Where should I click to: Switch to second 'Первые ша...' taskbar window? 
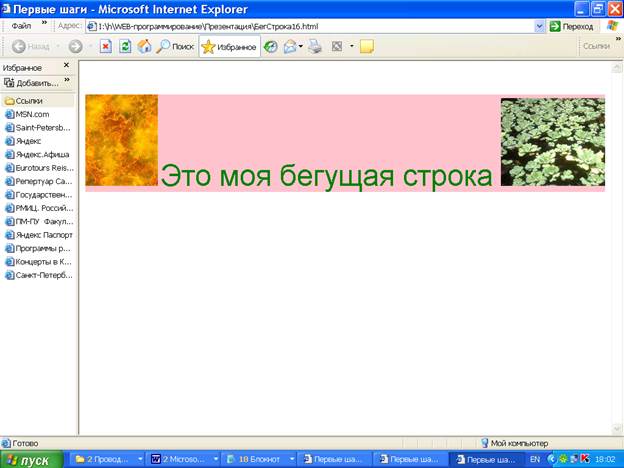click(x=410, y=459)
